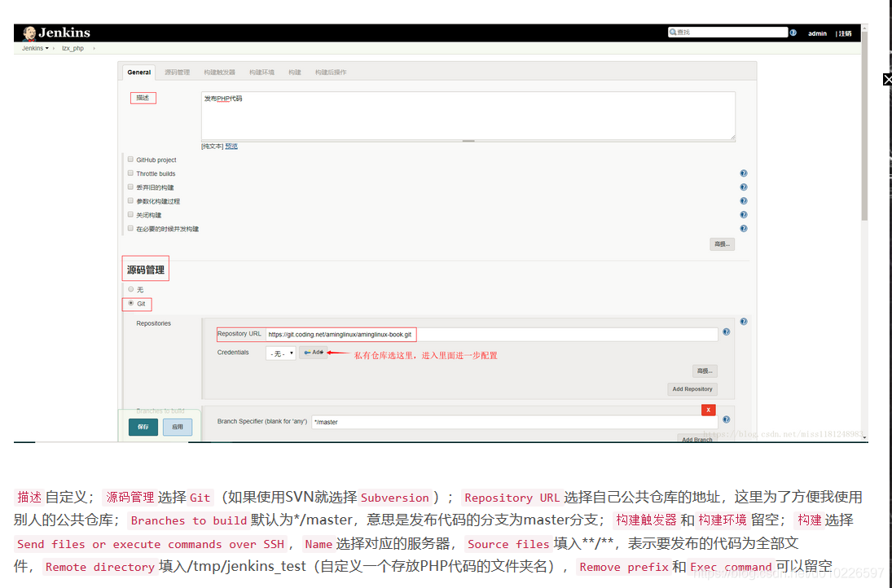
Task: Click Repository URL input field
Action: (x=491, y=335)
